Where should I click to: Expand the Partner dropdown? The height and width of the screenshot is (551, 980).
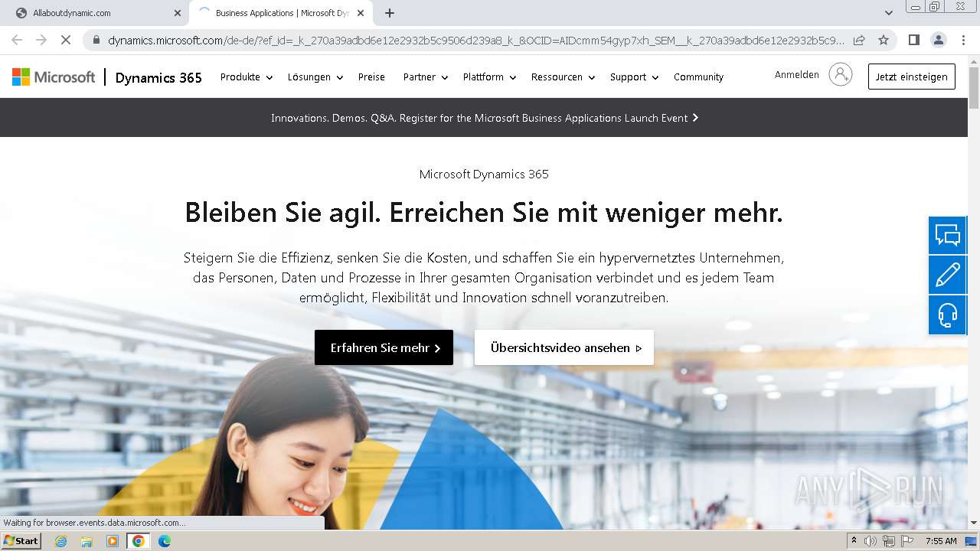tap(426, 77)
